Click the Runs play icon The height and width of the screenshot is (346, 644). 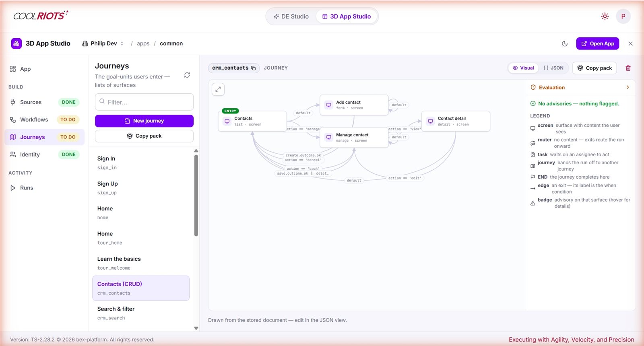(x=13, y=188)
